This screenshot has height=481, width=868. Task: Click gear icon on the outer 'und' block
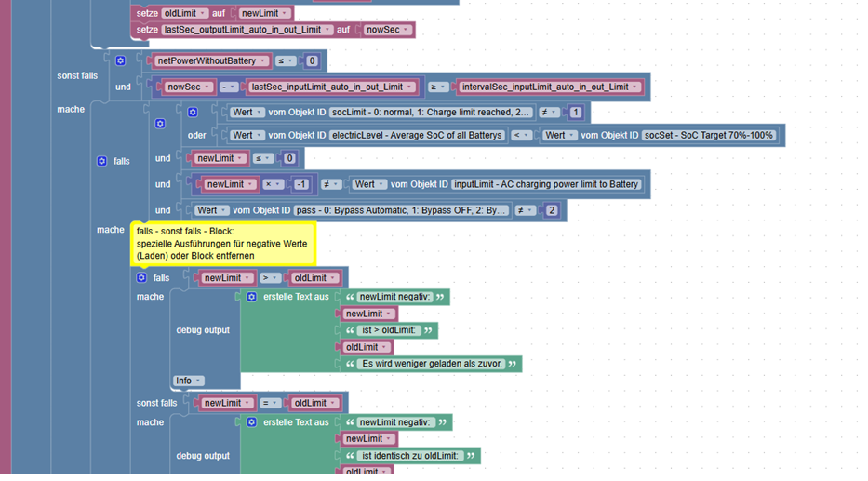(x=160, y=124)
